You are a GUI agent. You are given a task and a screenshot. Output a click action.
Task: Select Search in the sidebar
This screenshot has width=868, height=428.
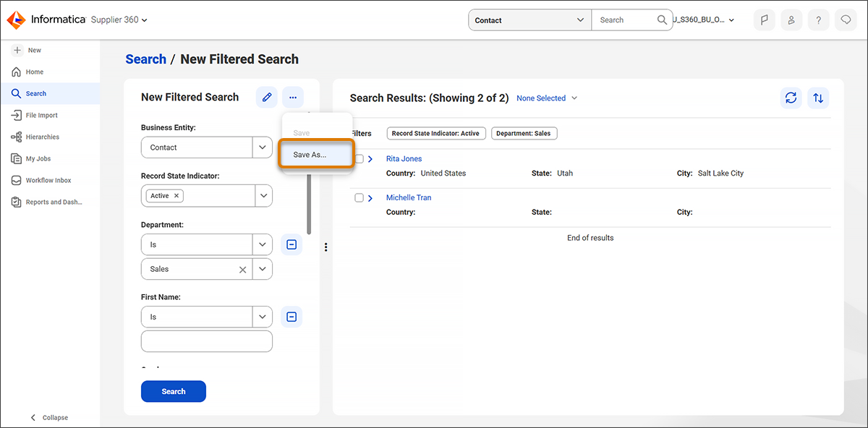pos(50,93)
